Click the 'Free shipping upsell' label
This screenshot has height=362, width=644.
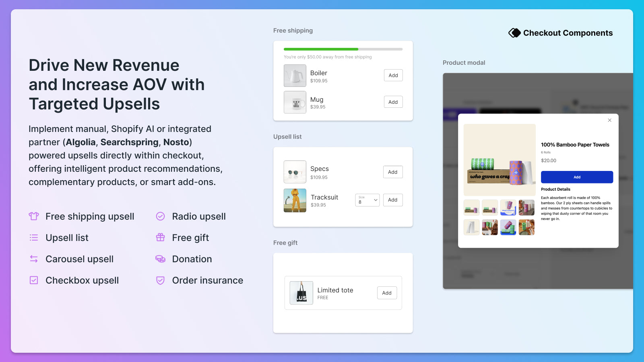coord(90,216)
